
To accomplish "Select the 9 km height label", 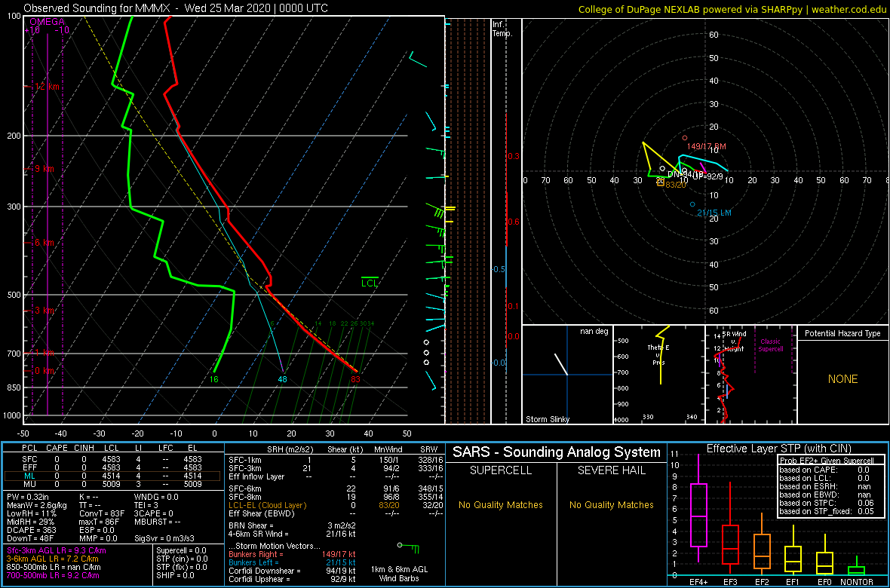I will [x=44, y=169].
